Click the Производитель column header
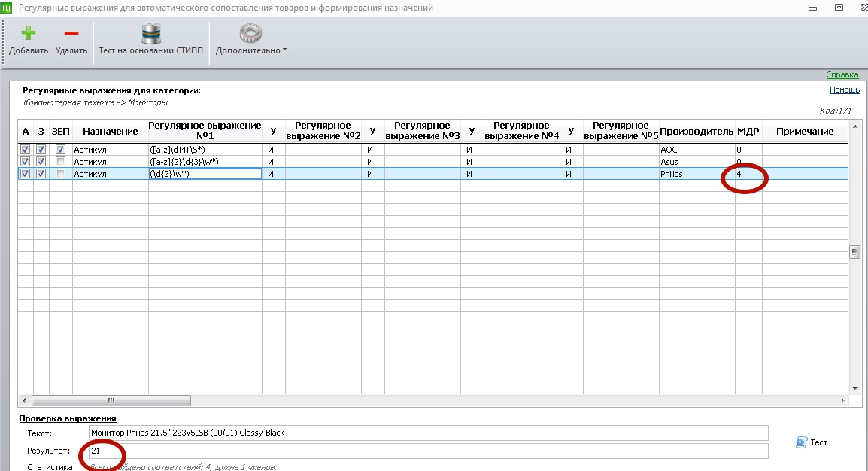868x471 pixels. [x=697, y=131]
